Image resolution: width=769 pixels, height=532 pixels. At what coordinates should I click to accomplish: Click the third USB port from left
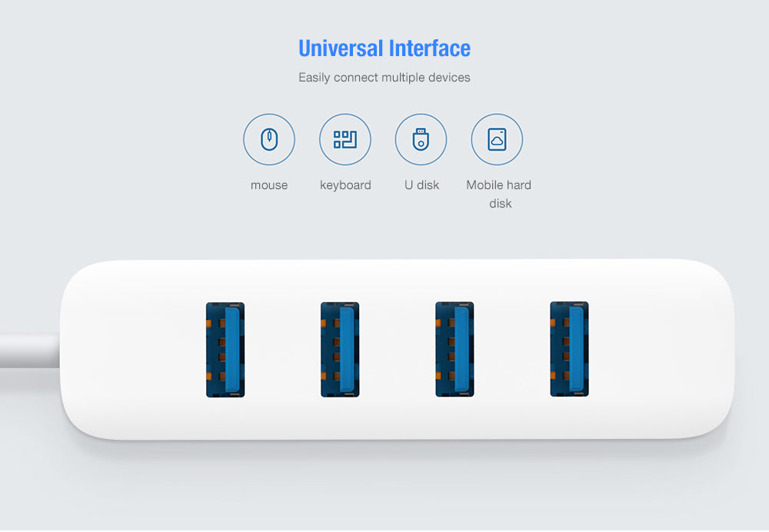click(454, 350)
